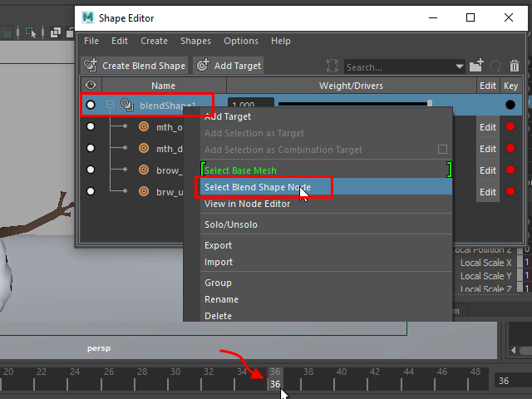532x399 pixels.
Task: Click the Create Blend Shape icon
Action: point(91,66)
